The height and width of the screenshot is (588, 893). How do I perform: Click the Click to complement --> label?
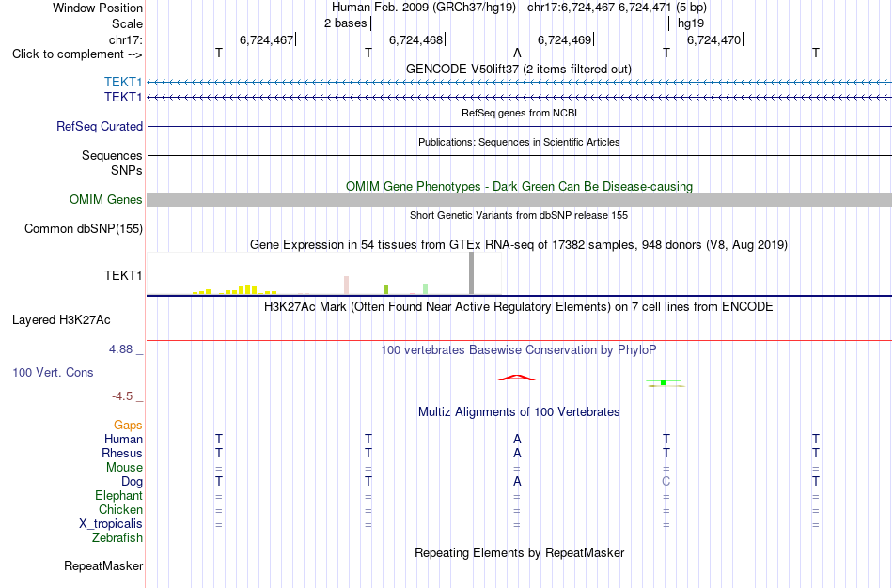(x=77, y=54)
